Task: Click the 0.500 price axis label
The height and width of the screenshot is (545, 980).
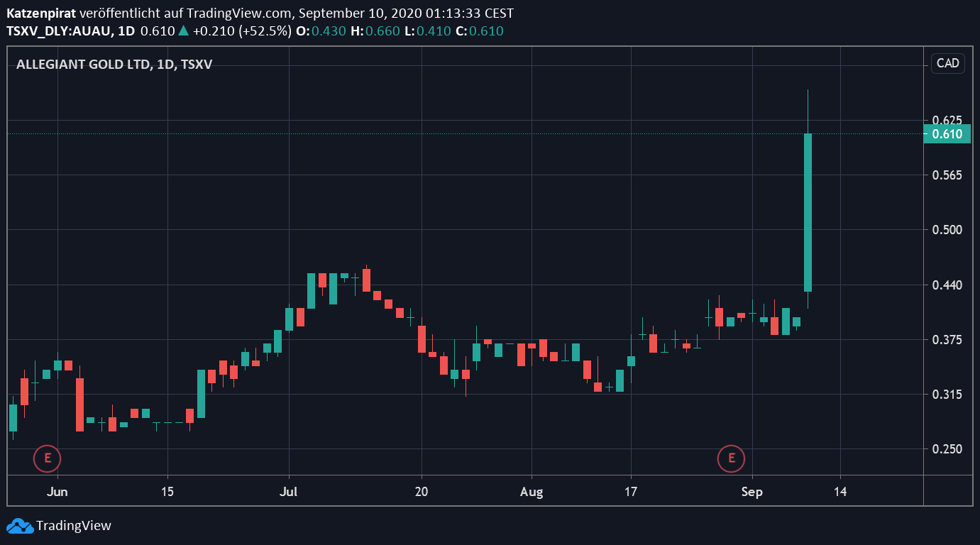Action: (x=948, y=229)
